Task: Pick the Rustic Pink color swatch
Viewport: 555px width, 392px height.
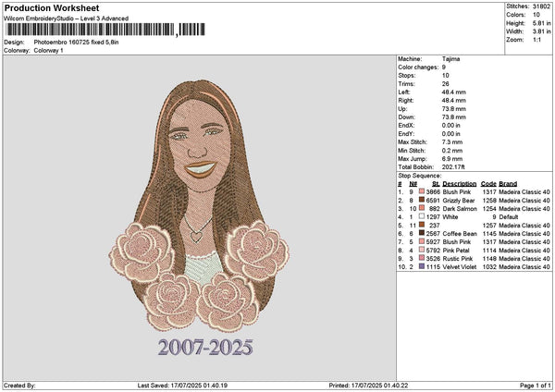Action: point(422,258)
